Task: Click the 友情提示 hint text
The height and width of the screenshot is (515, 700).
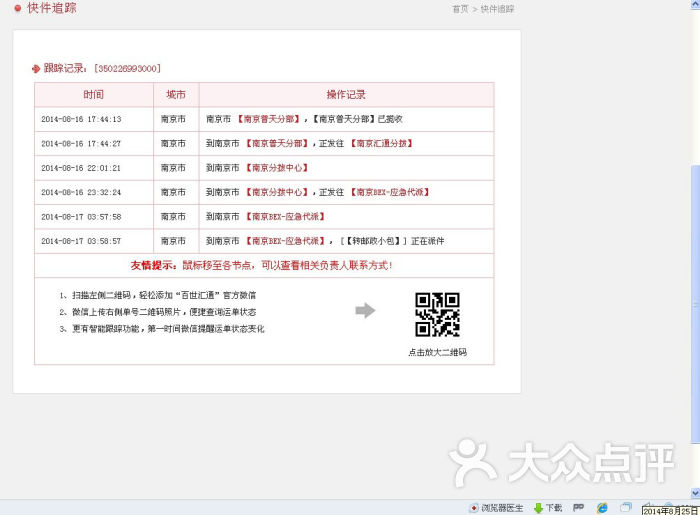Action: pos(262,265)
